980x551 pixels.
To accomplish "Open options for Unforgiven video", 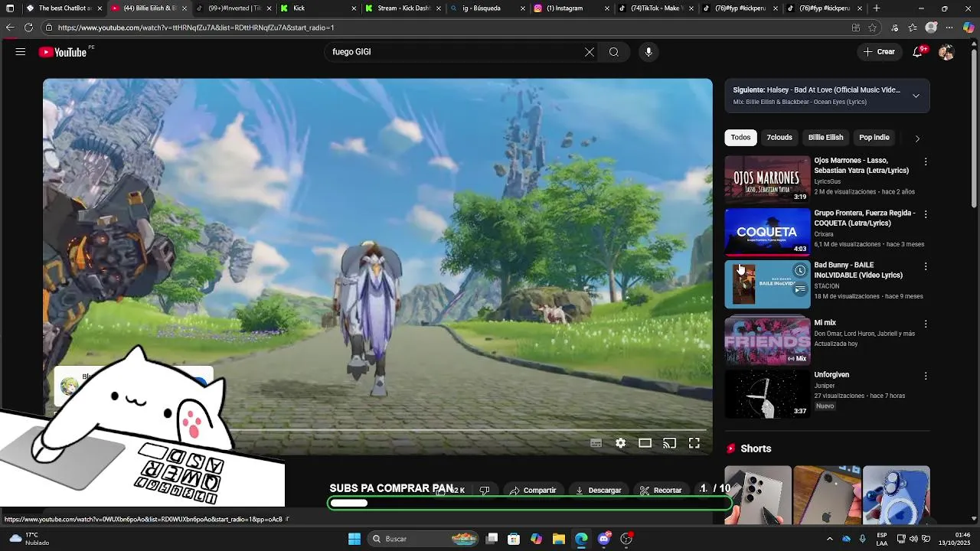I will pos(926,377).
